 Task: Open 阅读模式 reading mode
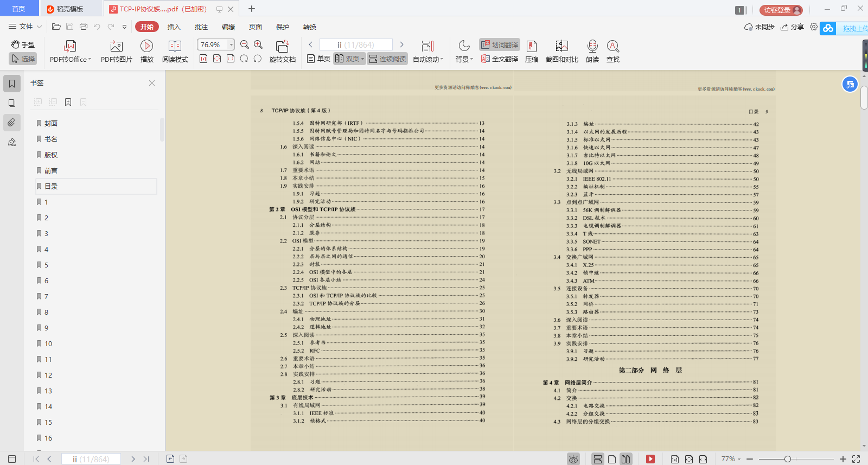175,46
